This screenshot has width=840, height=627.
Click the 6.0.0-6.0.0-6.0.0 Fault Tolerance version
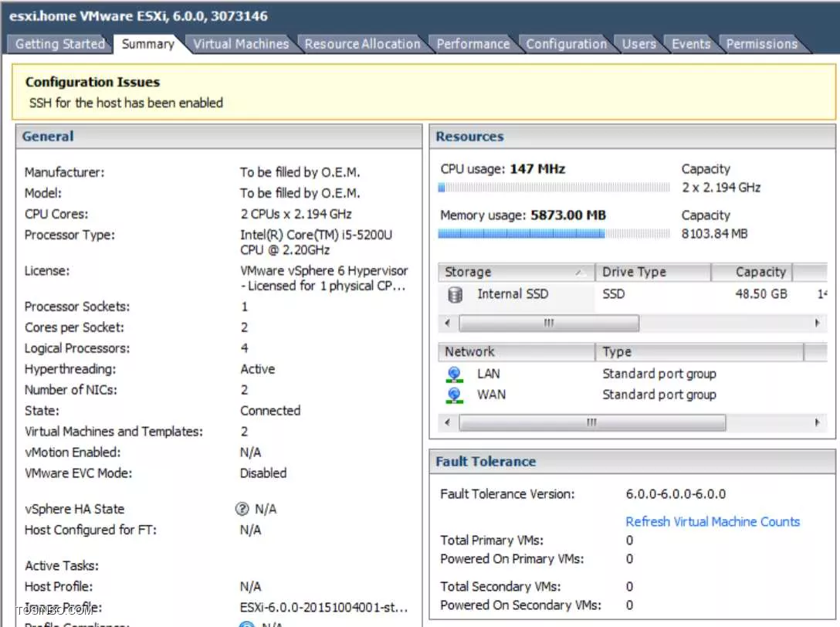tap(676, 494)
